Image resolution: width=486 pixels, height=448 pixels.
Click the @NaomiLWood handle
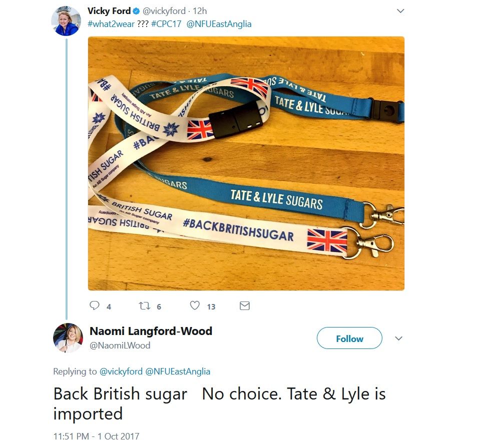(120, 345)
